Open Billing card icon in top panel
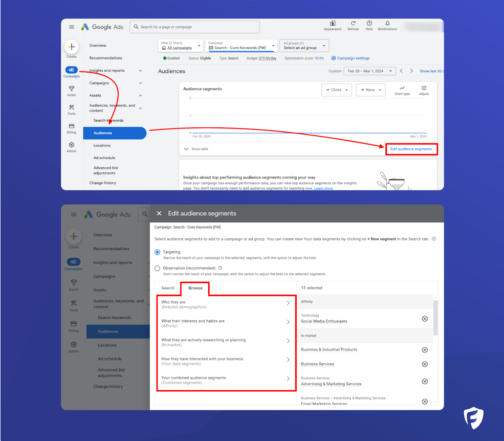 click(x=72, y=126)
